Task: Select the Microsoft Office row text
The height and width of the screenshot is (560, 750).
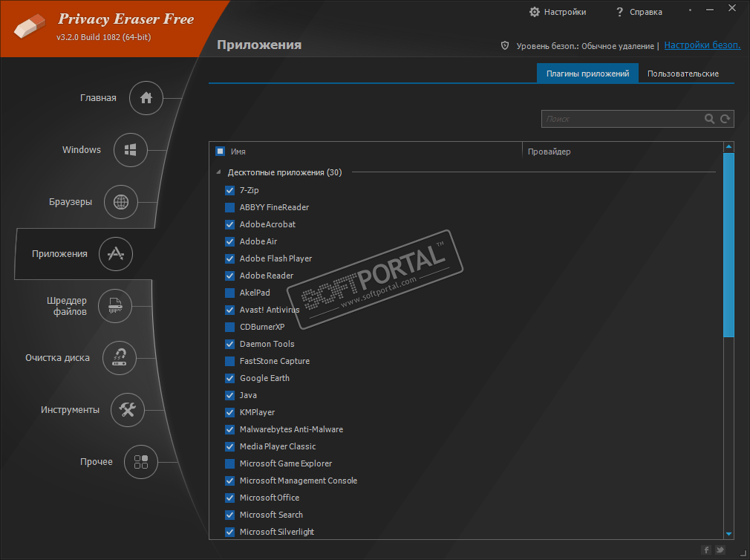Action: point(270,498)
